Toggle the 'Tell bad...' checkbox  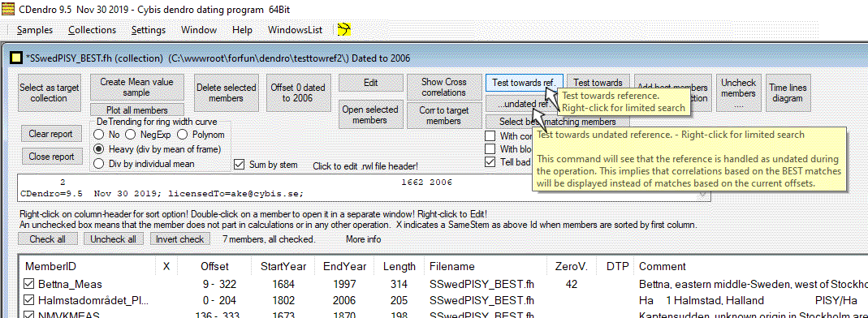490,162
